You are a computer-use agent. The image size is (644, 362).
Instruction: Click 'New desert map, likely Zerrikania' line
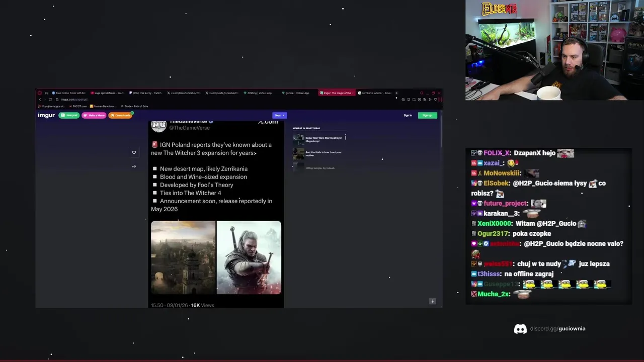[x=204, y=169]
